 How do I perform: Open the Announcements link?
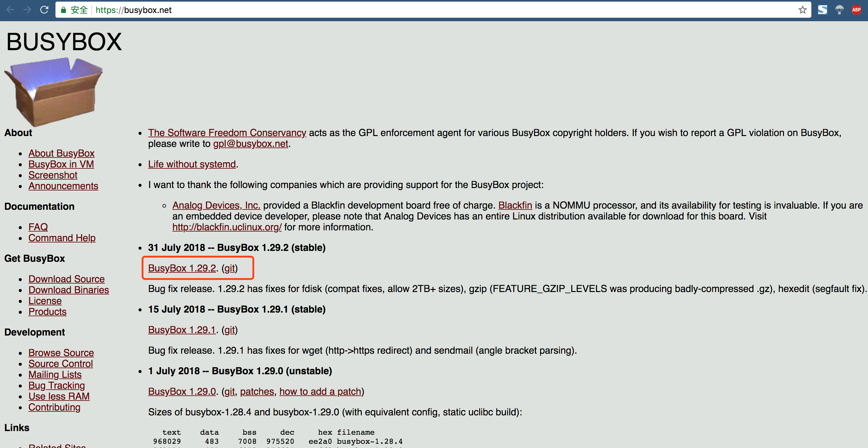point(63,186)
